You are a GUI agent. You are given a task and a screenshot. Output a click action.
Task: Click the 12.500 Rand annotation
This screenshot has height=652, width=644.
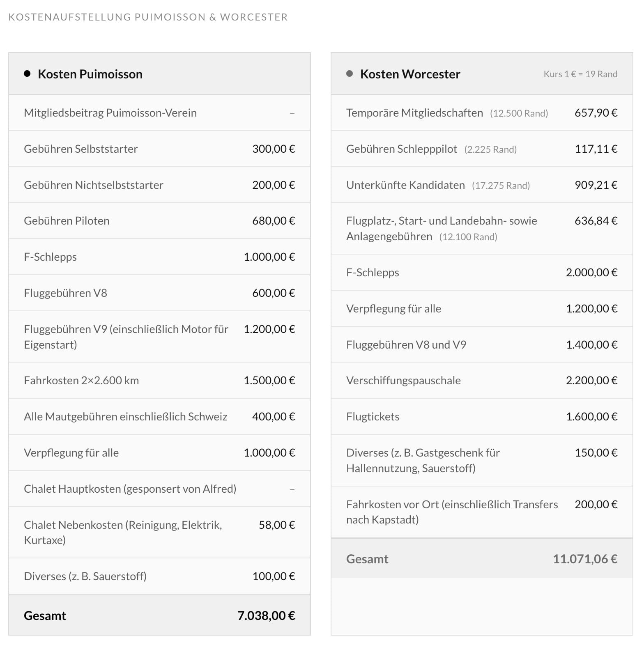click(x=519, y=113)
